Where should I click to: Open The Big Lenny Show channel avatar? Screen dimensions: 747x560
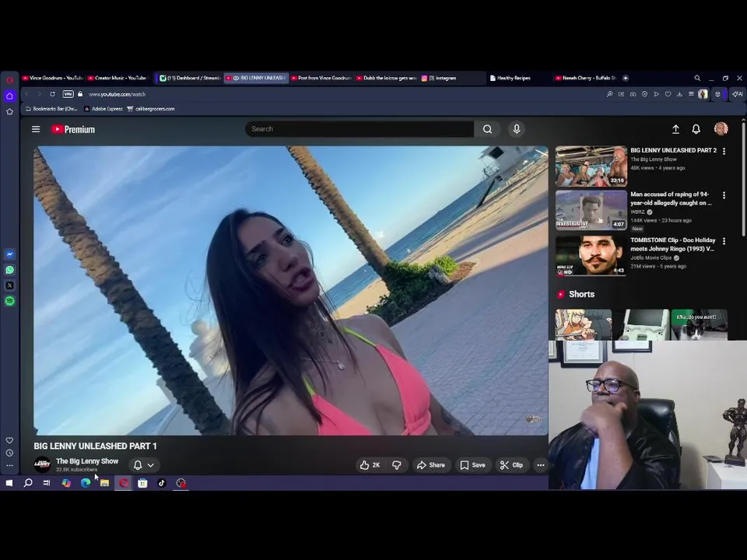tap(42, 464)
